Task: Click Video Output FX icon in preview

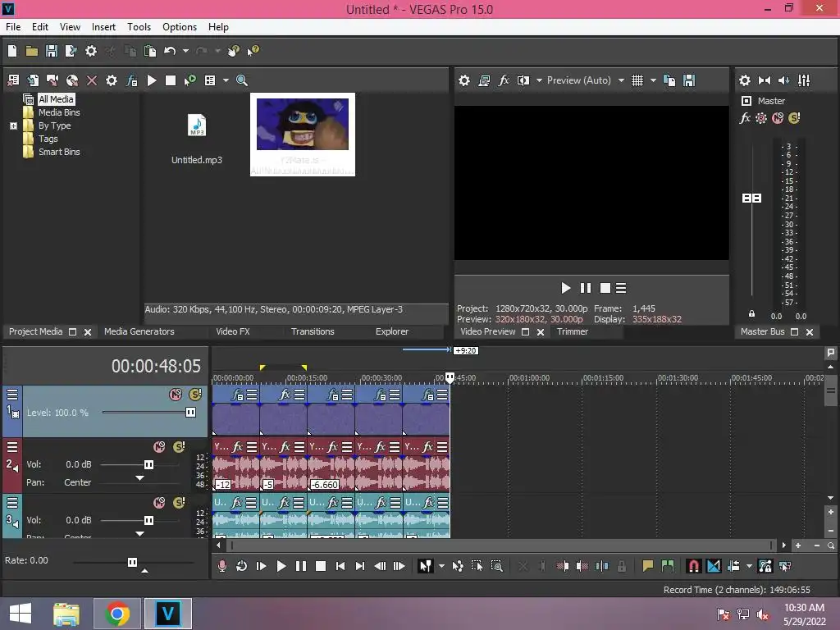Action: pos(503,80)
